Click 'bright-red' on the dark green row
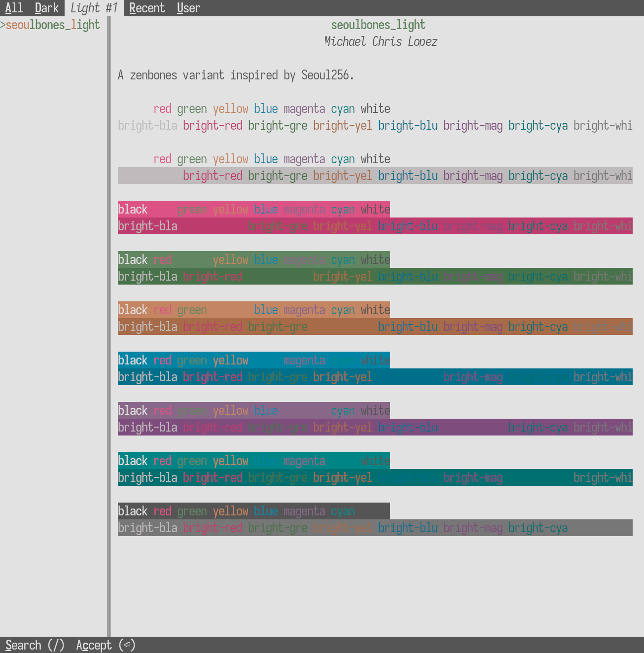This screenshot has width=644, height=653. point(213,276)
